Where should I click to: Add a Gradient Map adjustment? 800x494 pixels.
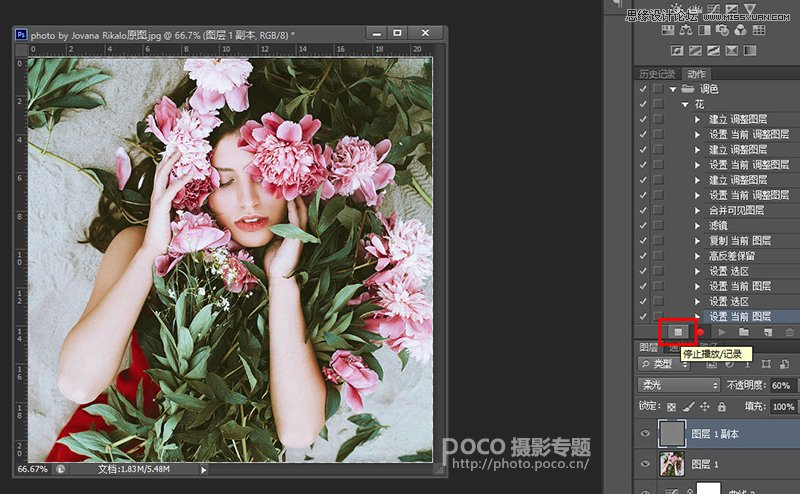750,51
